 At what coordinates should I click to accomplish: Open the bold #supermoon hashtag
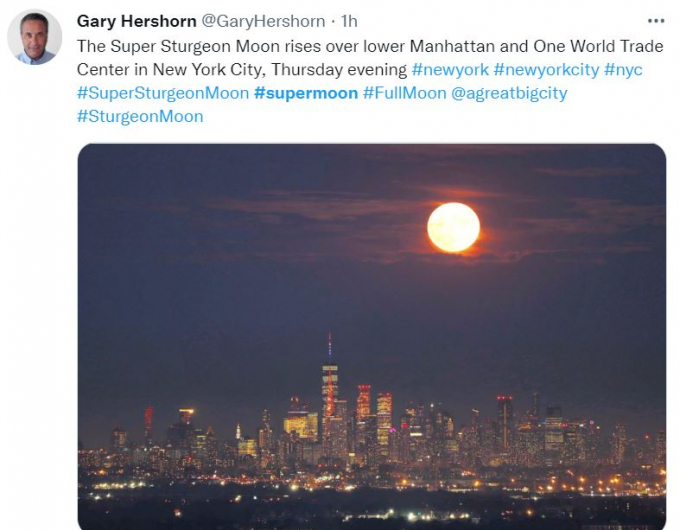tap(306, 93)
